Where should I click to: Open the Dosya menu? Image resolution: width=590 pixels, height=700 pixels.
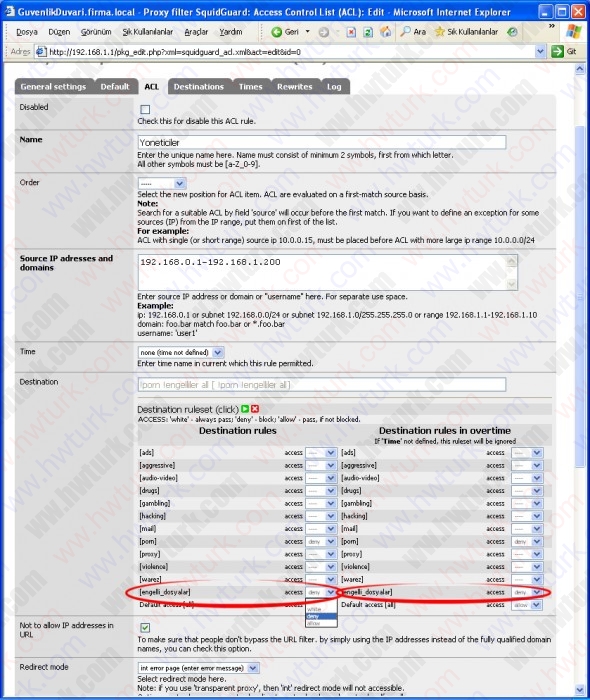(27, 32)
